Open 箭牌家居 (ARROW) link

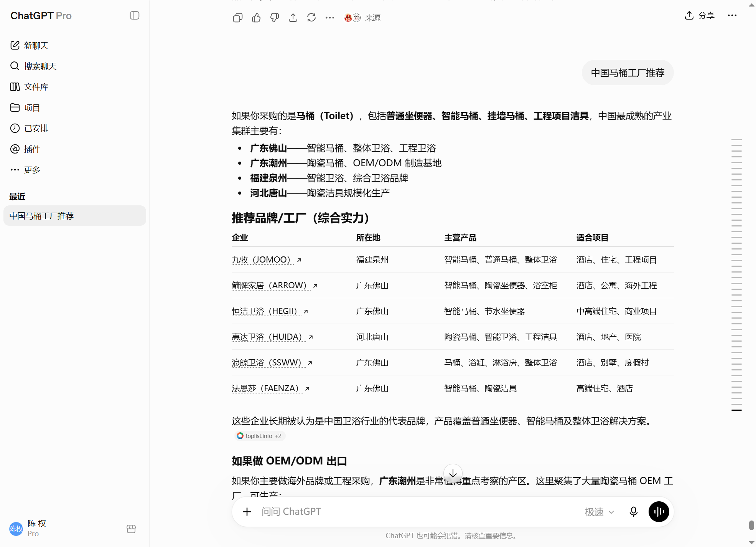click(275, 286)
